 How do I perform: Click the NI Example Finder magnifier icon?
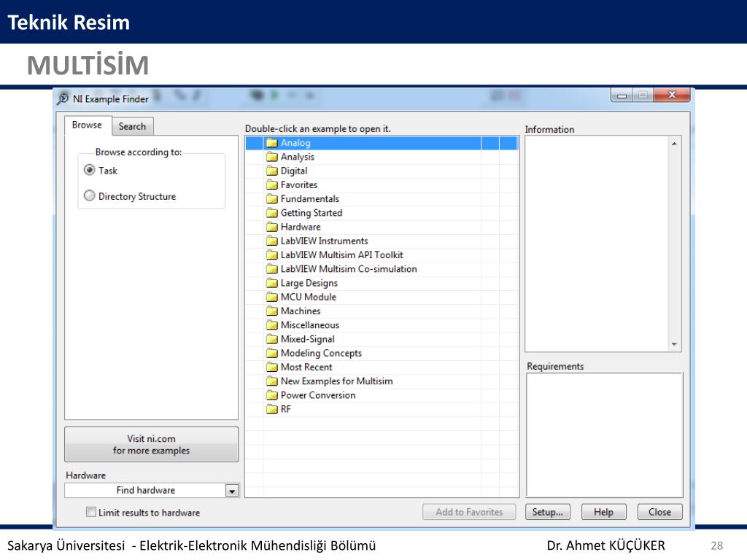tap(63, 99)
